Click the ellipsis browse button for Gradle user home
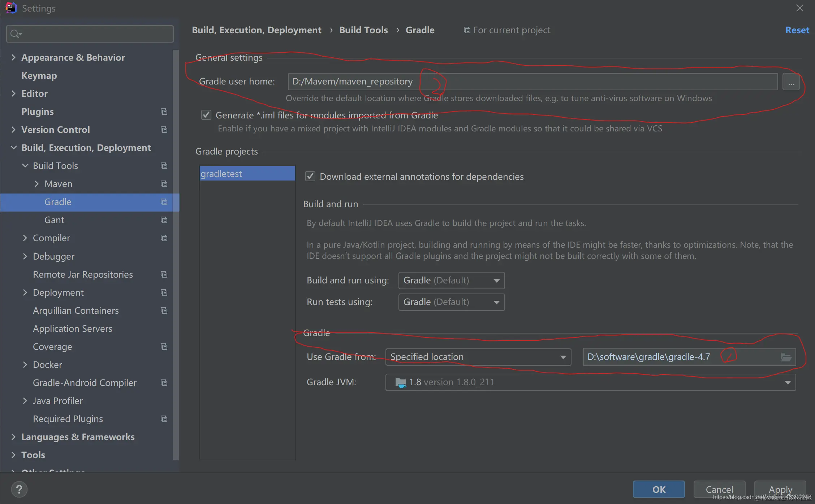The height and width of the screenshot is (504, 815). point(791,82)
